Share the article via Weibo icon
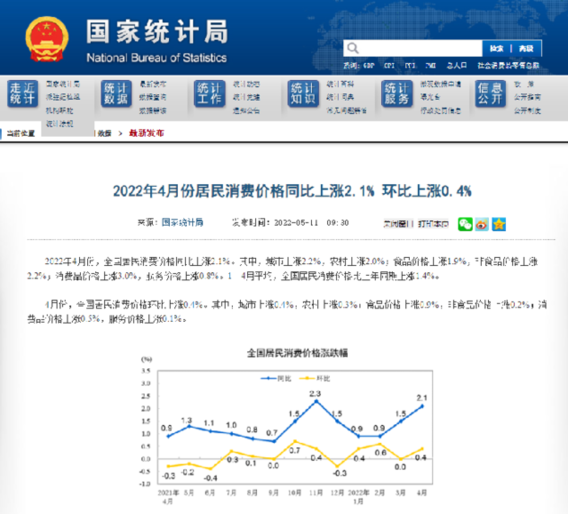This screenshot has height=514, width=568. pyautogui.click(x=482, y=224)
